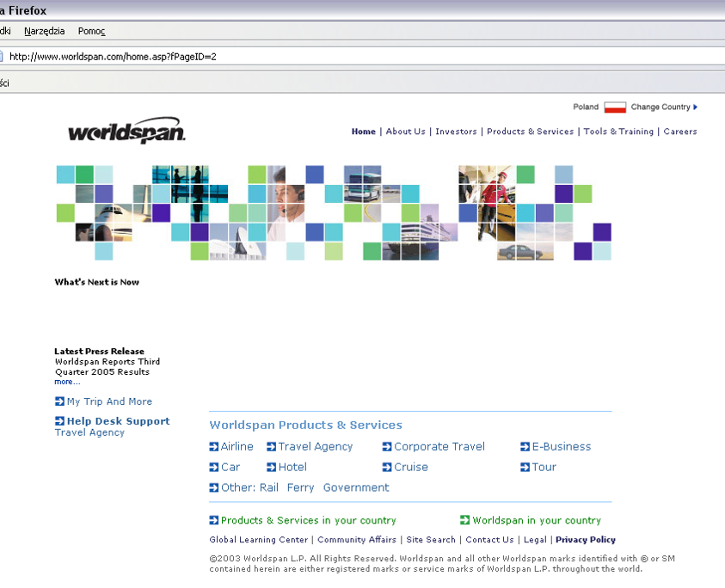Viewport: 725px width, 588px height.
Task: Click the arrow icon next to Other
Action: [213, 487]
